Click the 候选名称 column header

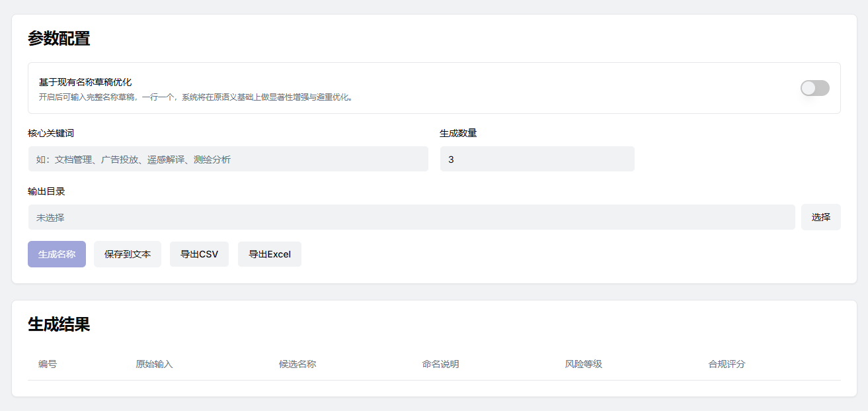pyautogui.click(x=297, y=364)
